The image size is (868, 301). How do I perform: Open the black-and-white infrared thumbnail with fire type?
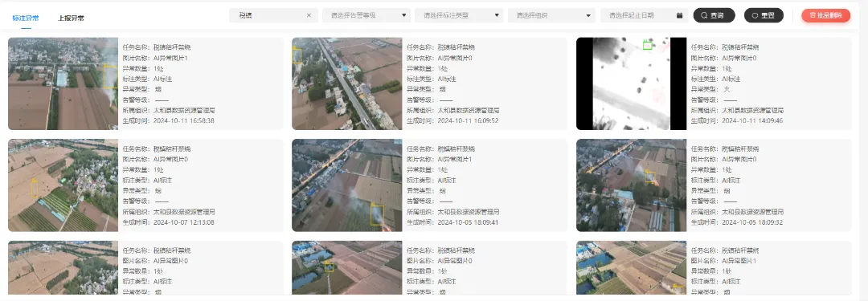pyautogui.click(x=631, y=83)
